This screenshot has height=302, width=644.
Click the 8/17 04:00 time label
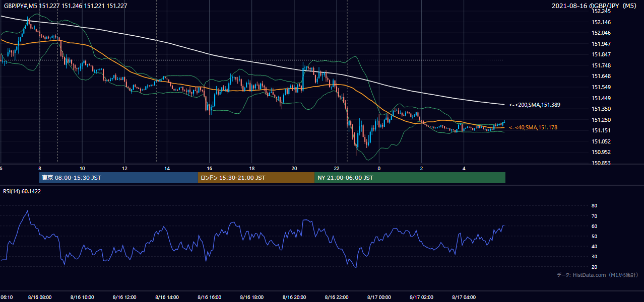pyautogui.click(x=464, y=297)
